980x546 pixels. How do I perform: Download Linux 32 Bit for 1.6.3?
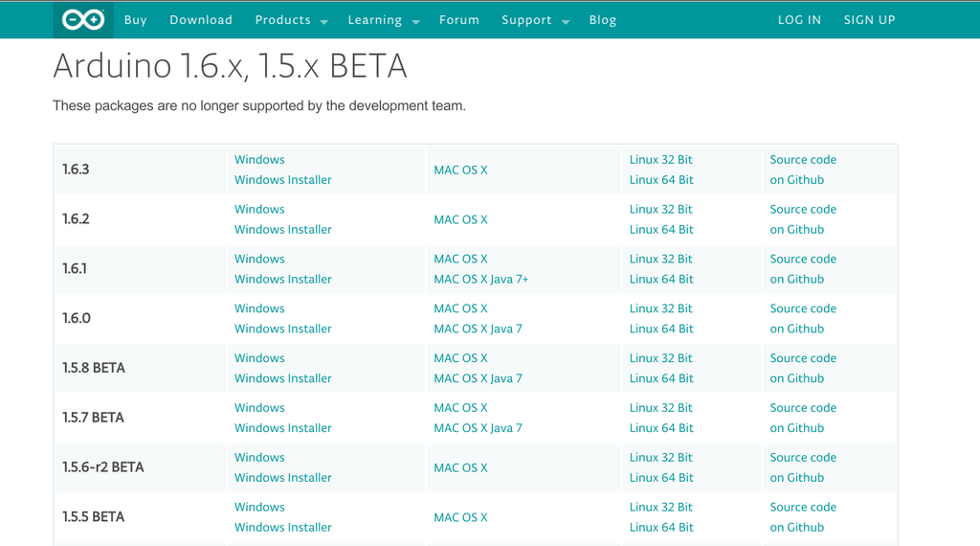tap(660, 159)
